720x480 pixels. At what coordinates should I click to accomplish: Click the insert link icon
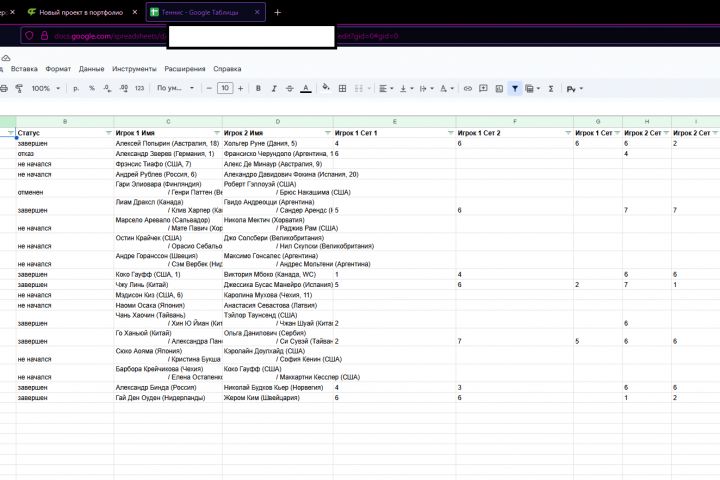(467, 89)
